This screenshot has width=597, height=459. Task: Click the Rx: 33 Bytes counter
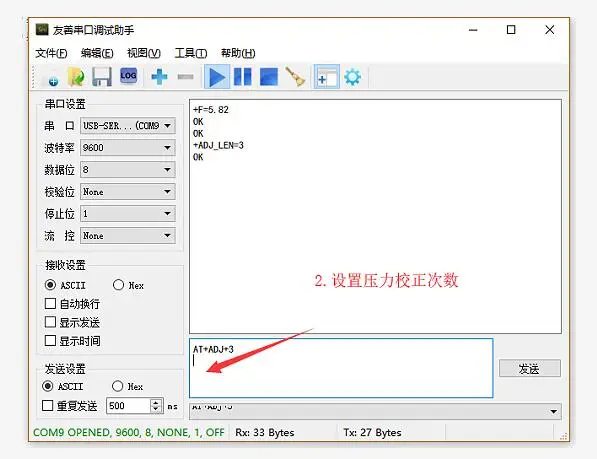pyautogui.click(x=265, y=433)
